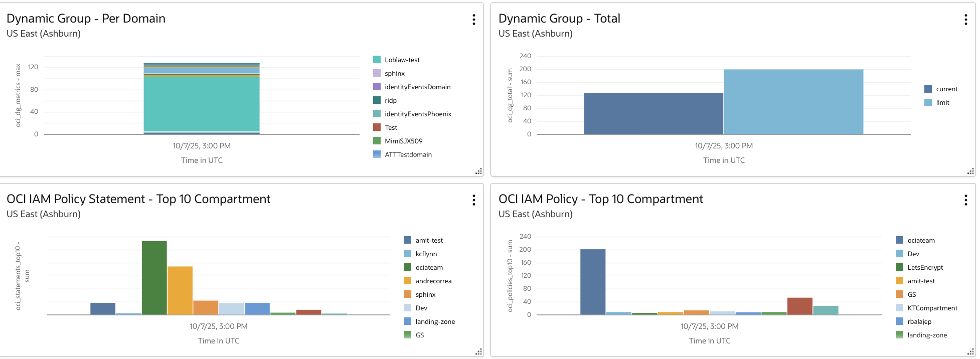Open the Dynamic Group - Total kebab menu
980x359 pixels.
[965, 20]
